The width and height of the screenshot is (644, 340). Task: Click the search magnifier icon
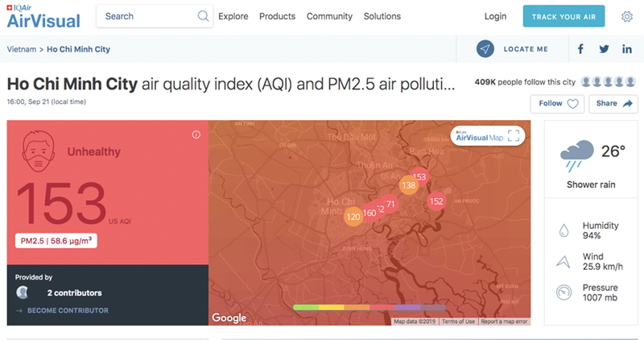pyautogui.click(x=203, y=16)
